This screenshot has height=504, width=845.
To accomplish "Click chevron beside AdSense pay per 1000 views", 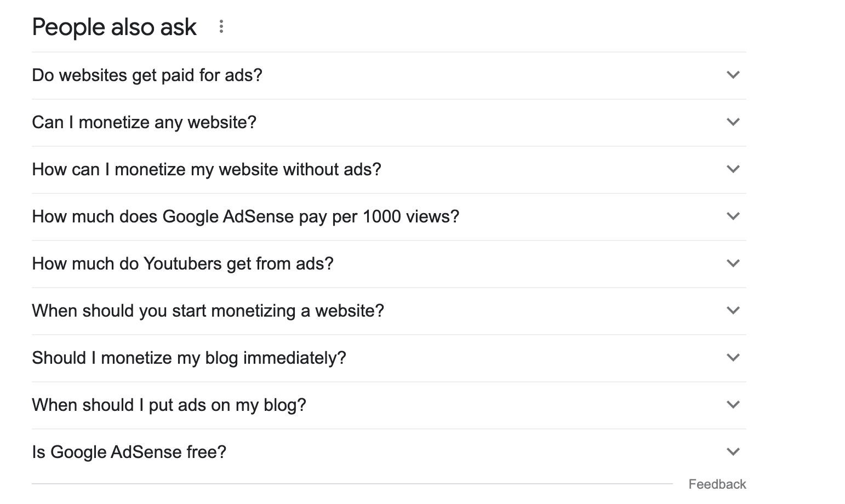I will pos(733,216).
